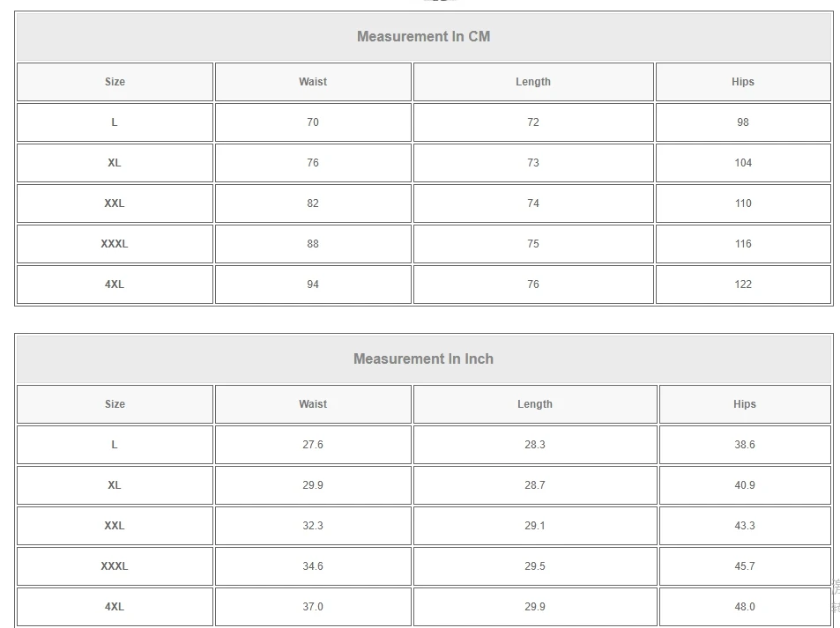The height and width of the screenshot is (628, 840).
Task: Select Length column header in the Inch table
Action: pyautogui.click(x=535, y=404)
